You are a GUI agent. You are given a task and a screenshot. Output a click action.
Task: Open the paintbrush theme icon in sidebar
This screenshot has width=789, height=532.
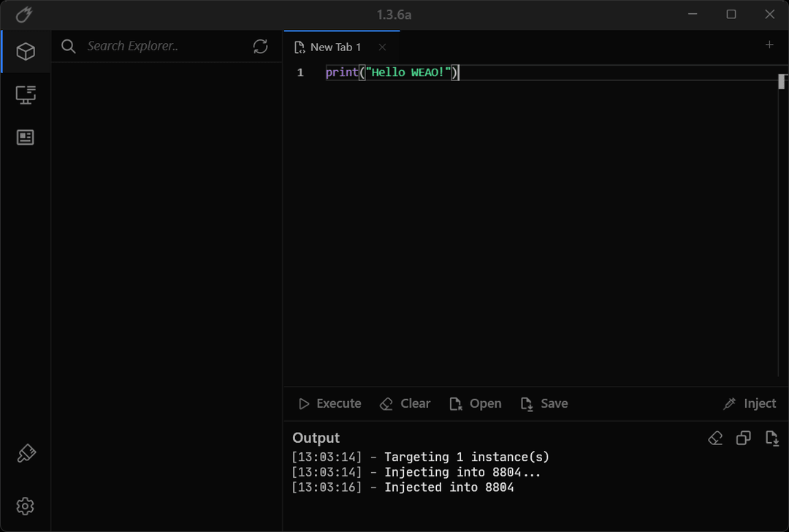(26, 454)
